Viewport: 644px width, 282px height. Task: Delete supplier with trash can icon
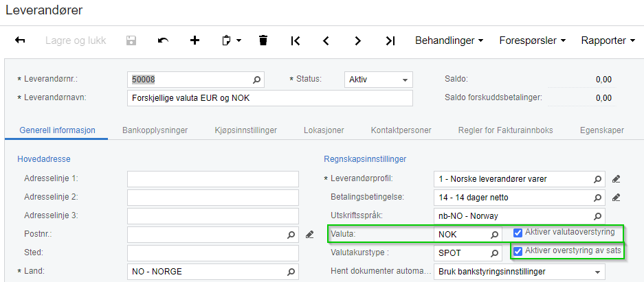[x=263, y=40]
